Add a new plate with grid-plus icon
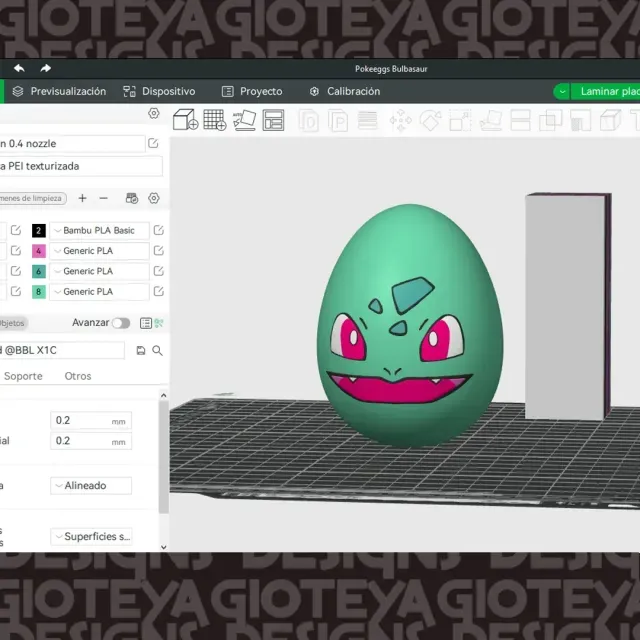 [215, 120]
